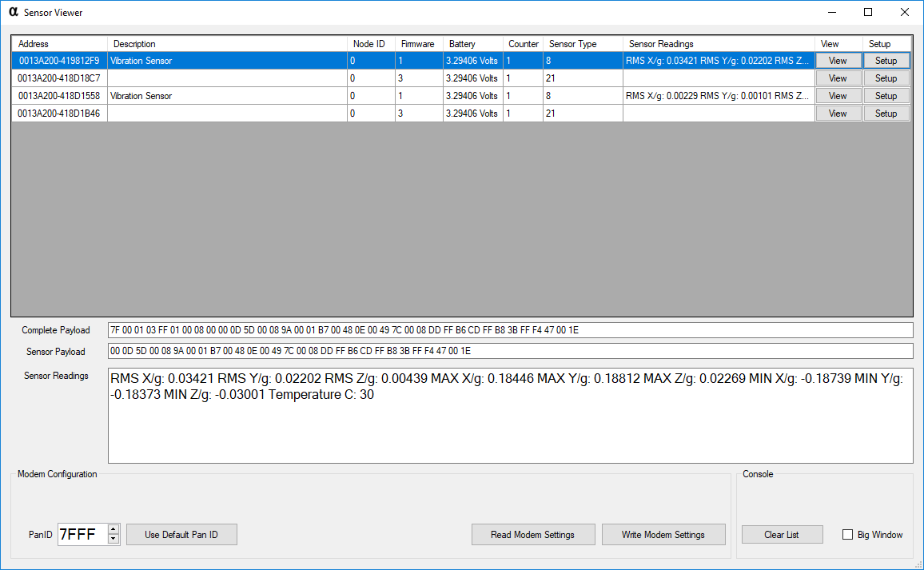
Task: Click Firmware 3 cell of 0013A200-418D1B46
Action: click(419, 114)
